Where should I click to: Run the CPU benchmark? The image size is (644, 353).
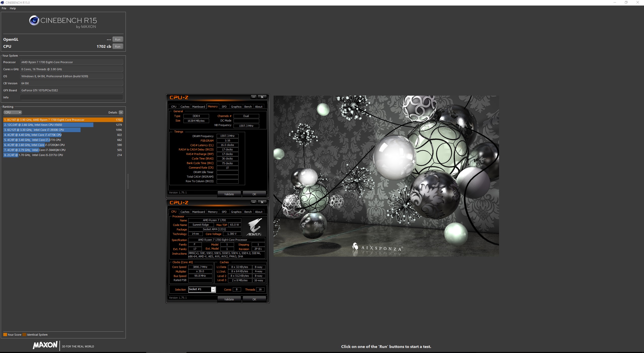click(118, 47)
